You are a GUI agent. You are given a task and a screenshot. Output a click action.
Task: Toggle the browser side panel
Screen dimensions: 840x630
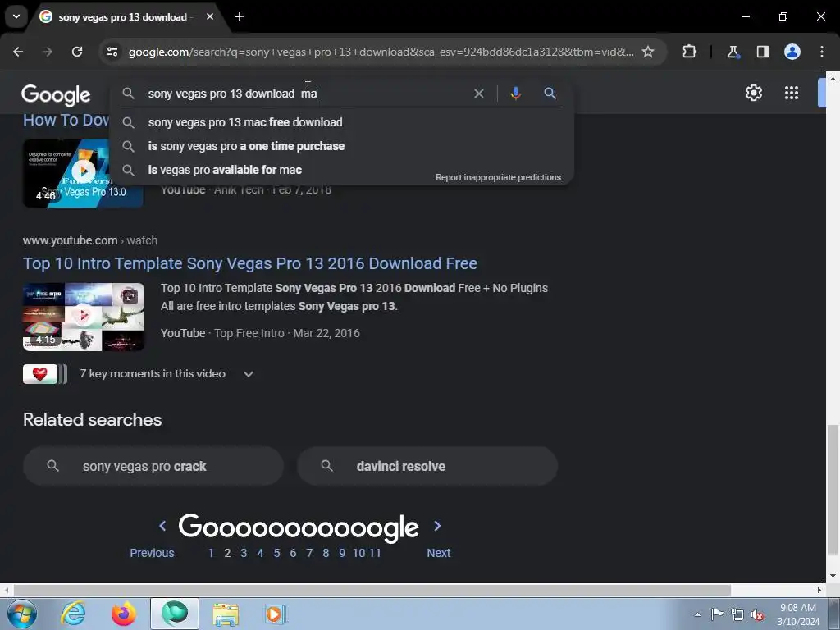pyautogui.click(x=762, y=52)
